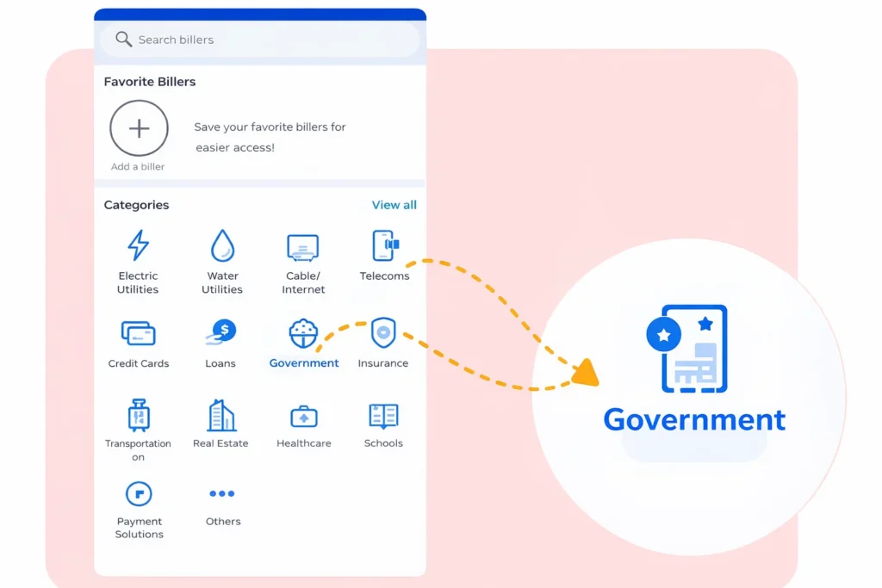
Task: Select the Loans icon
Action: [220, 331]
